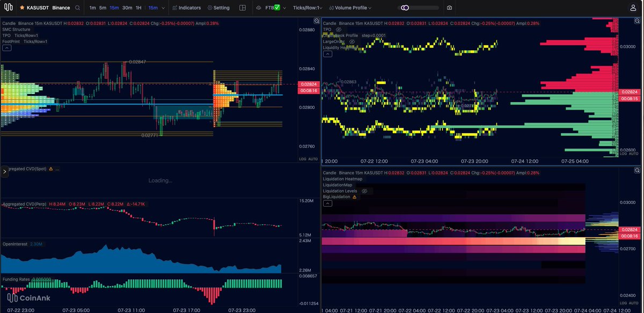644x313 pixels.
Task: Toggle AUTO scale on top-right heatmap chart
Action: coord(633,154)
